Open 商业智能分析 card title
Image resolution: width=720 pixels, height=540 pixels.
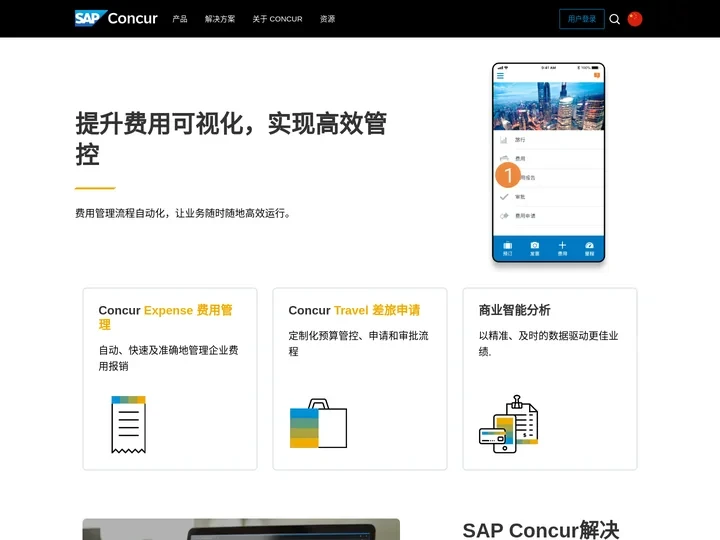[514, 310]
